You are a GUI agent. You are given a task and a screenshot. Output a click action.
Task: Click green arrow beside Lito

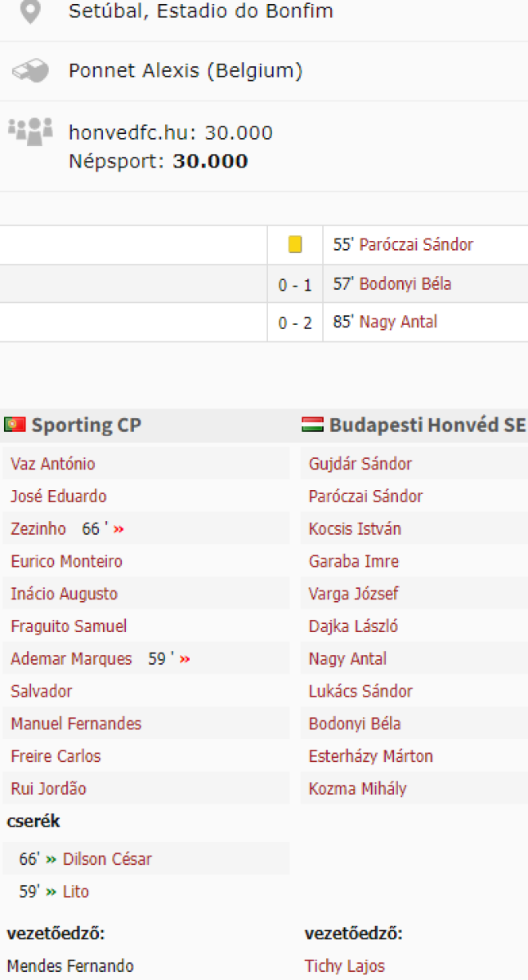(x=51, y=892)
